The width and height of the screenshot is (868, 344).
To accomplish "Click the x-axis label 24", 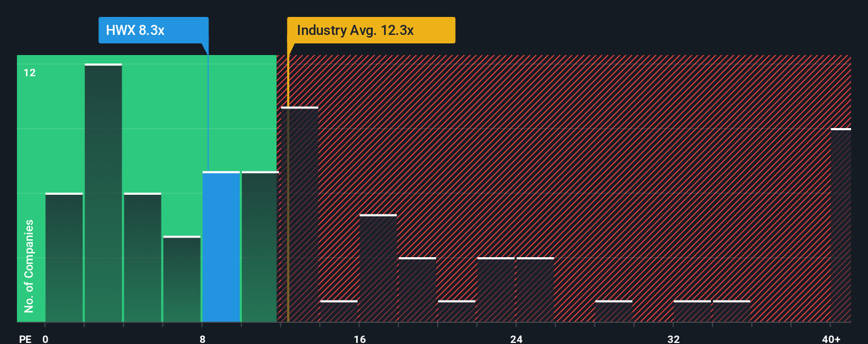I will (x=517, y=339).
